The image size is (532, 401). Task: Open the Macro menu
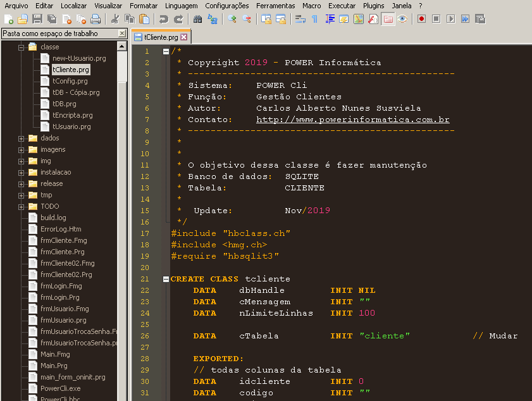tap(311, 6)
